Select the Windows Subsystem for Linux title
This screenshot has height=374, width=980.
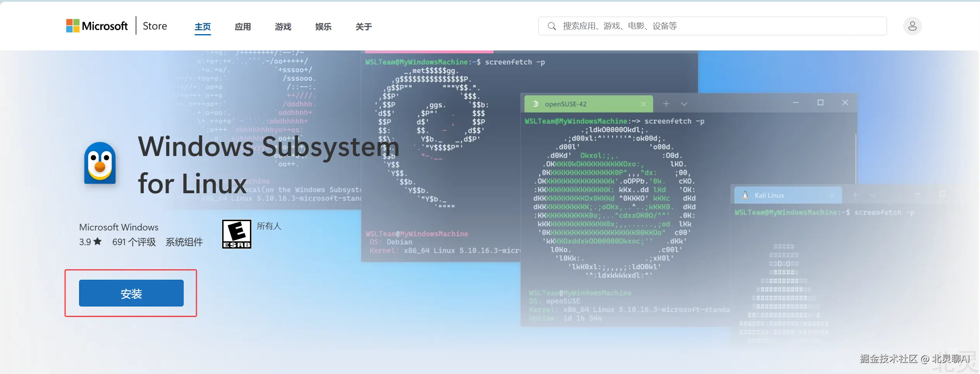[x=269, y=165]
